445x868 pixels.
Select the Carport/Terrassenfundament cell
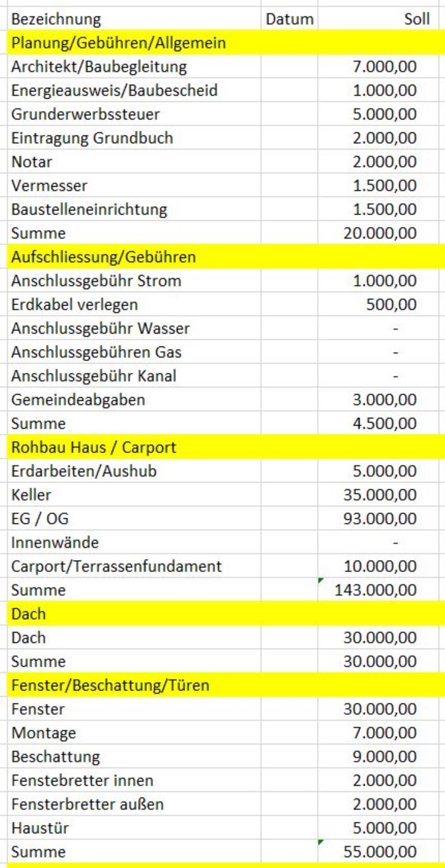pyautogui.click(x=134, y=566)
